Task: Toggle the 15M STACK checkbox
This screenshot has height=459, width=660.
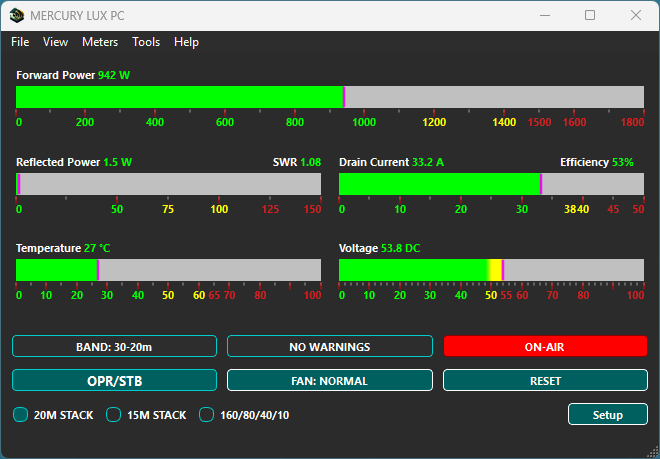Action: click(x=113, y=415)
